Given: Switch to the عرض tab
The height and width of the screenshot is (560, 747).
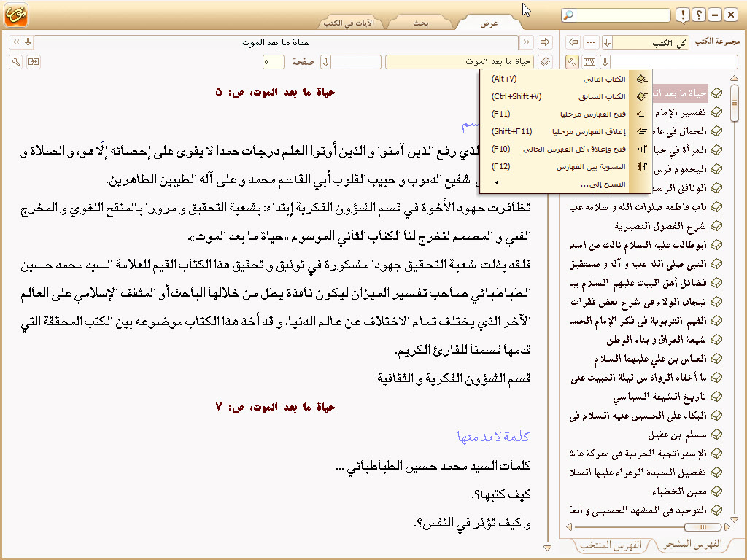Looking at the screenshot, I should coord(489,23).
